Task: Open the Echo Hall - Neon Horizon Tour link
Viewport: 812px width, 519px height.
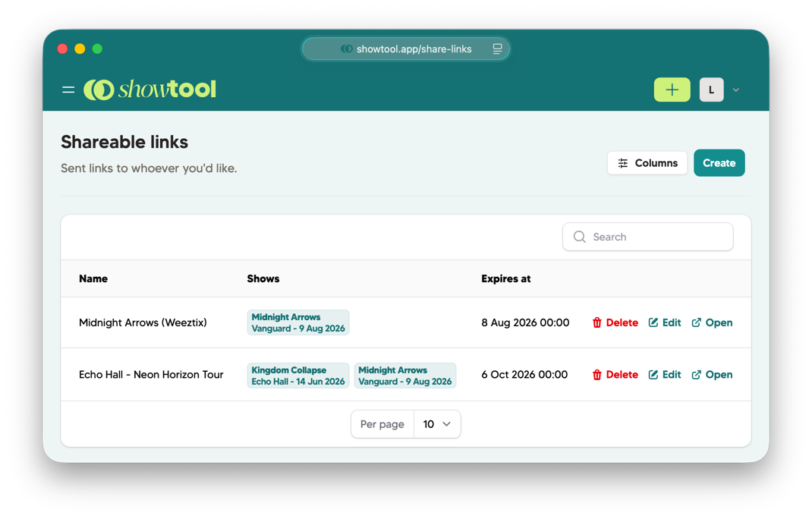Action: coord(712,375)
